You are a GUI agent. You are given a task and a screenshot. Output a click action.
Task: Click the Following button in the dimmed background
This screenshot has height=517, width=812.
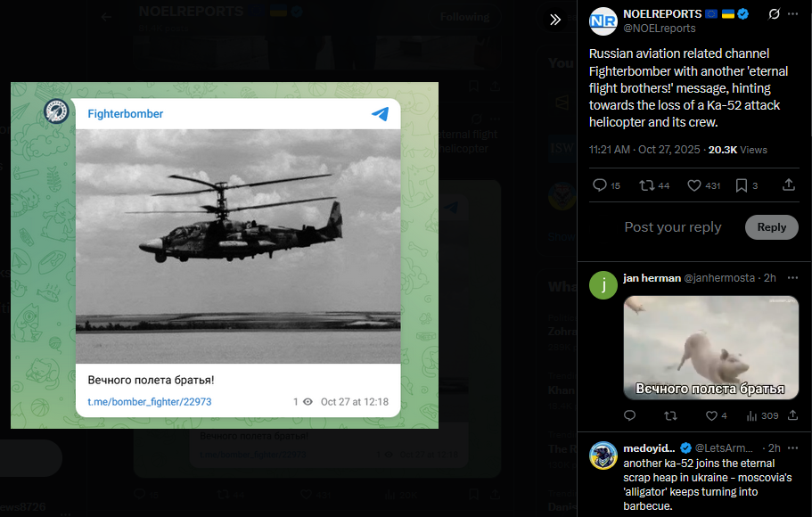point(464,17)
